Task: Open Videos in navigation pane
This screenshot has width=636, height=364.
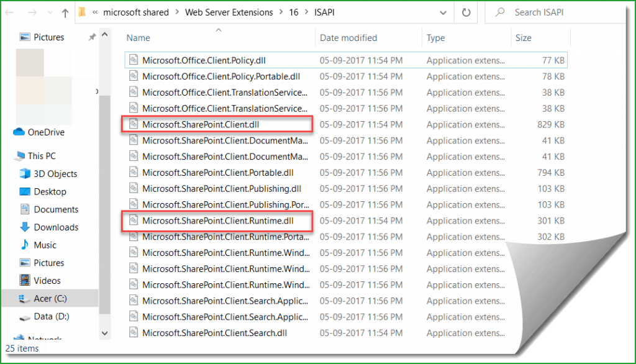Action: [47, 281]
